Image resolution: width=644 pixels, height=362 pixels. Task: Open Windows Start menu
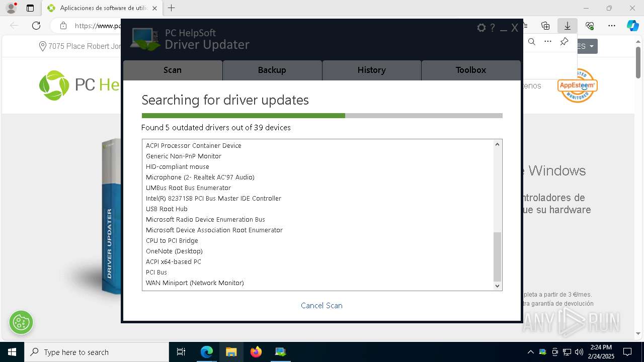[x=12, y=352]
